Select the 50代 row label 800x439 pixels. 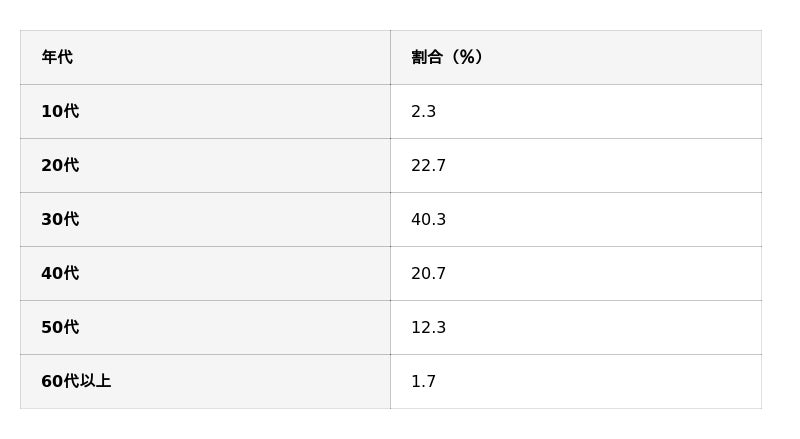point(60,328)
